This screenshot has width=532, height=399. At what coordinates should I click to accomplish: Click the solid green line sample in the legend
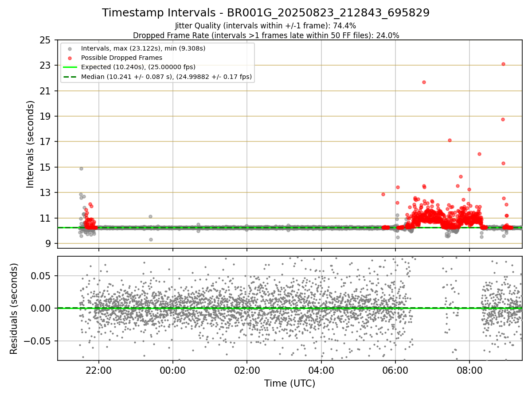pos(70,67)
